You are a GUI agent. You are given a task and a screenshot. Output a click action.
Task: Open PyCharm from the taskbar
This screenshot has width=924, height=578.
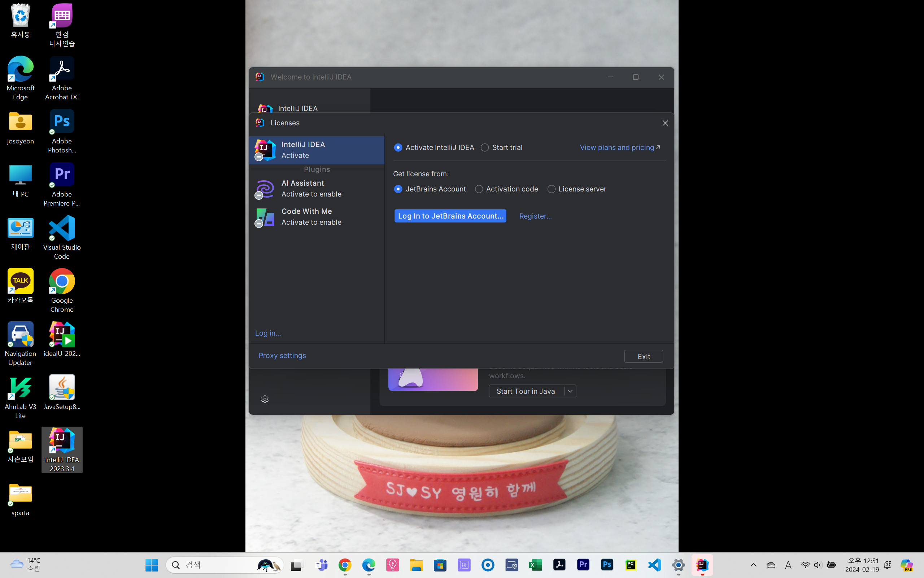click(x=631, y=565)
